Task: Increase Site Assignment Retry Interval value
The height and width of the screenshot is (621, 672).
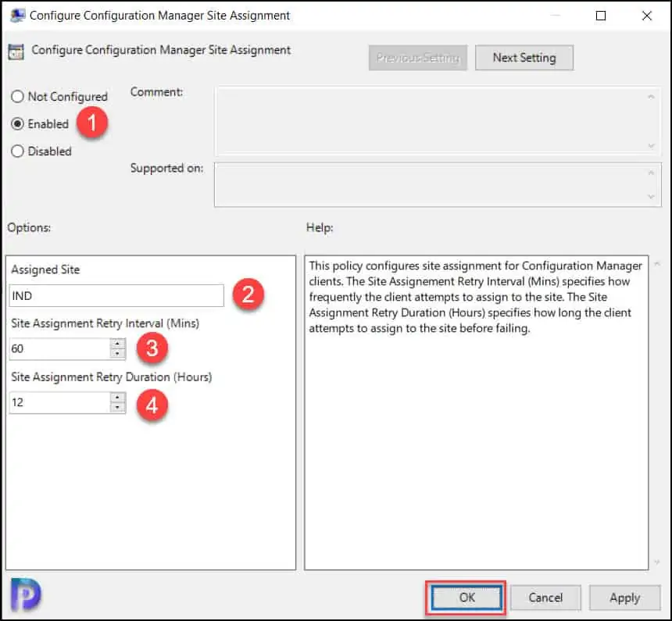Action: (x=118, y=344)
